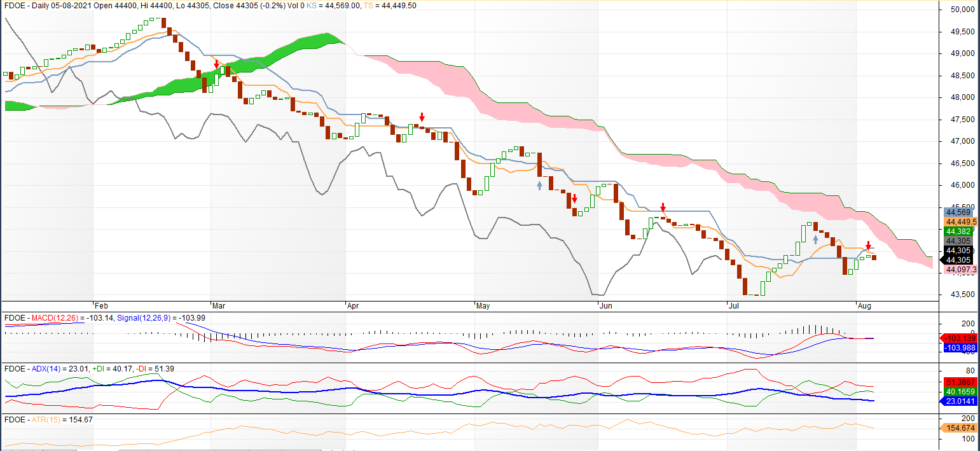Click the blue buy arrow in mid May

coord(540,185)
